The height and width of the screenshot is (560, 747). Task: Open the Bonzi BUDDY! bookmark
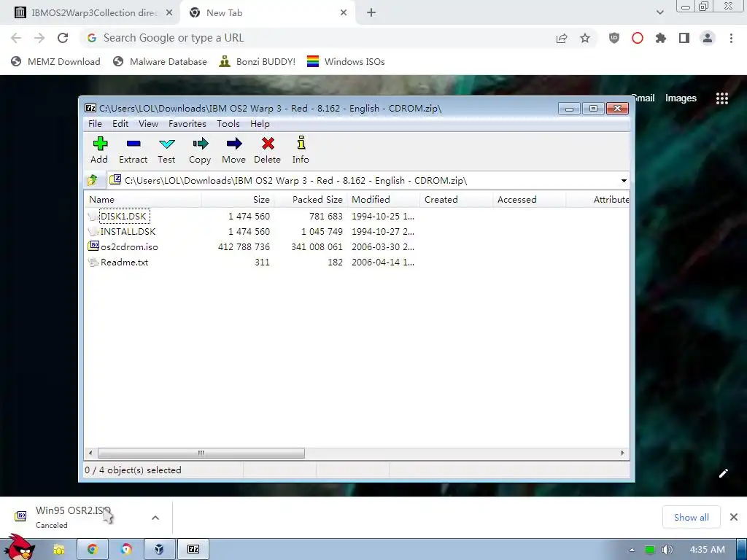tap(258, 62)
